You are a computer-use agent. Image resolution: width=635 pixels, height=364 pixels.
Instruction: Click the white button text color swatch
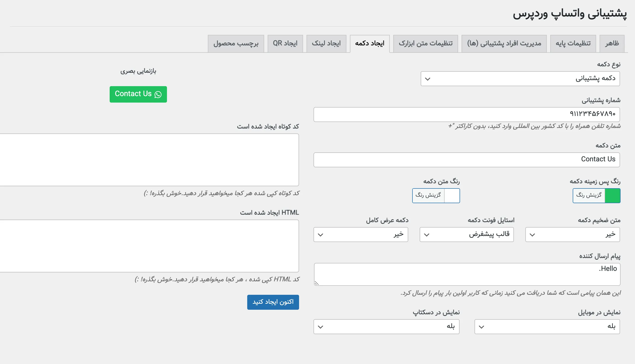click(x=452, y=195)
